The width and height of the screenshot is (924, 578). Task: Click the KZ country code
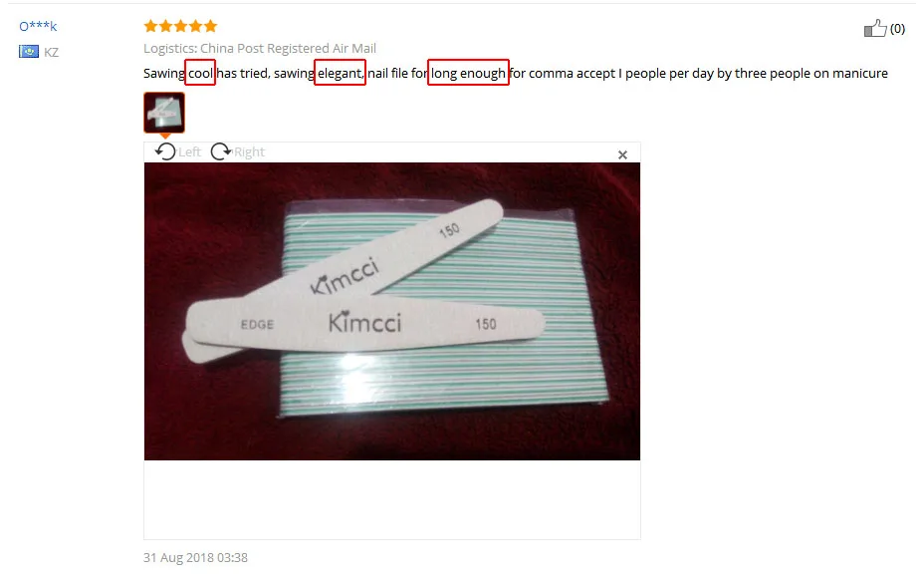tap(51, 52)
